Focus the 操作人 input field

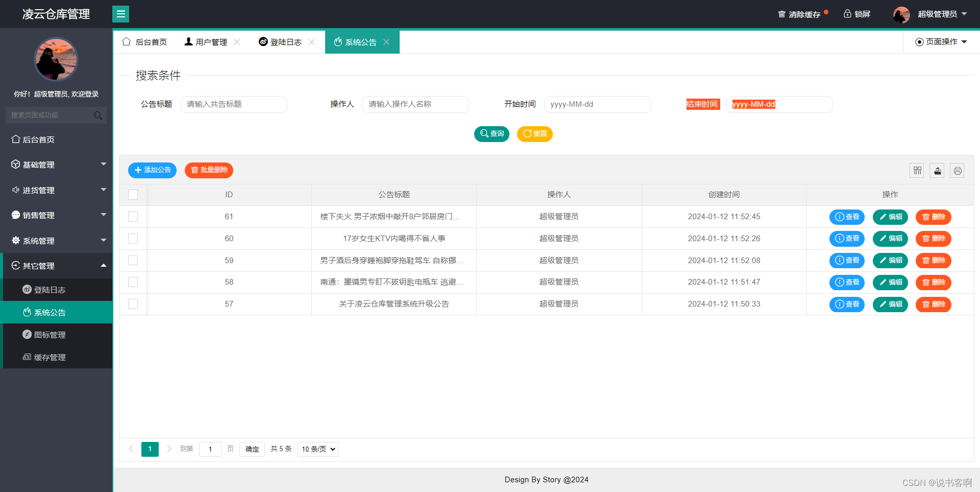(x=415, y=104)
